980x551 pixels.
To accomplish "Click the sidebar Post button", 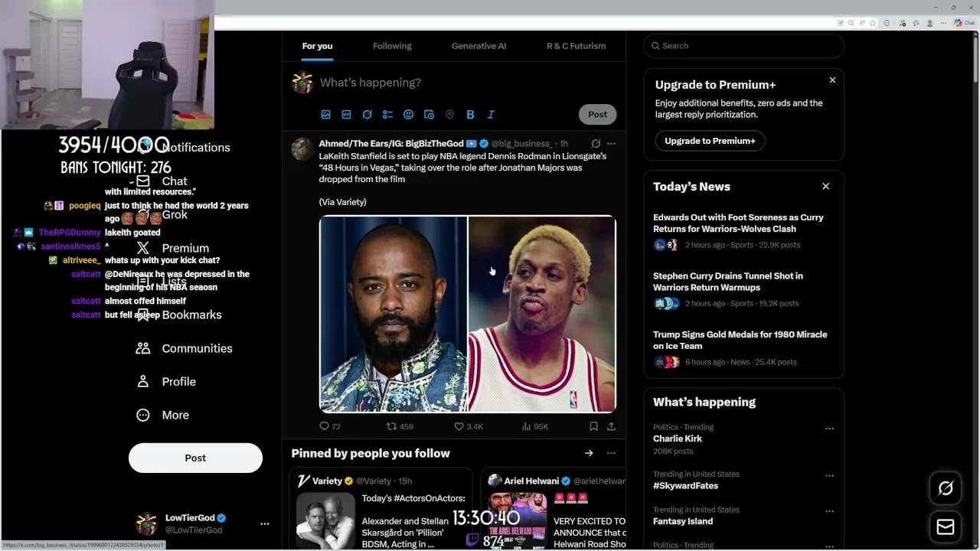I will tap(195, 458).
